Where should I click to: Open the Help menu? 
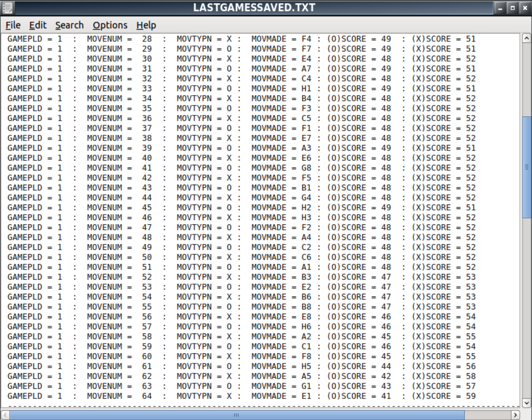point(146,25)
